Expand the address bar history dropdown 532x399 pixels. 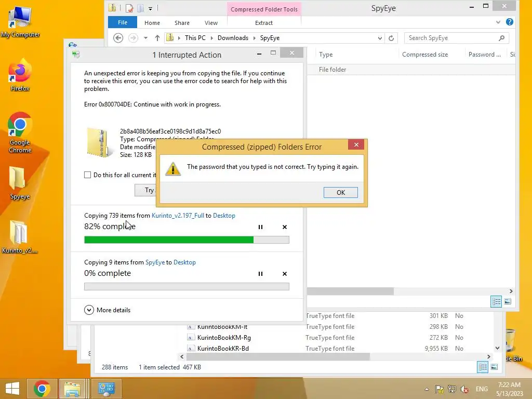pyautogui.click(x=380, y=38)
